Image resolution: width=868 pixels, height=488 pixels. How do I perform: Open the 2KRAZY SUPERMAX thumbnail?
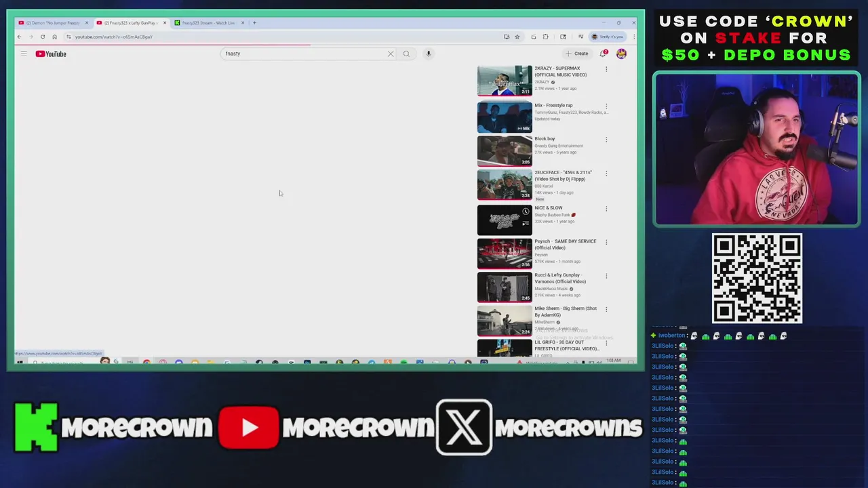click(505, 80)
